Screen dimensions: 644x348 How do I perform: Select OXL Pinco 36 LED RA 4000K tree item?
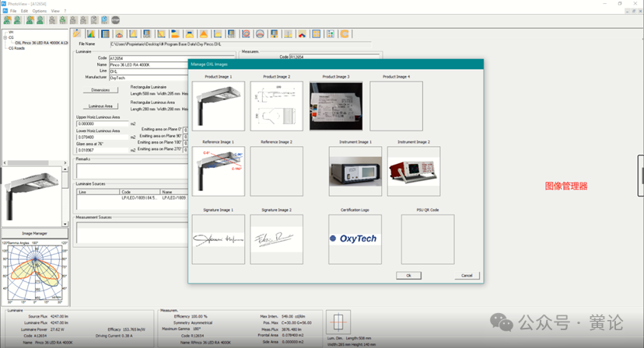pos(41,43)
